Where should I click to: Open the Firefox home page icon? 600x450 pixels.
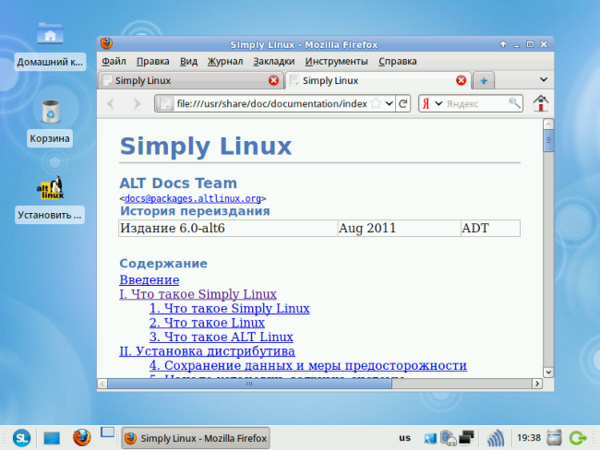point(540,103)
